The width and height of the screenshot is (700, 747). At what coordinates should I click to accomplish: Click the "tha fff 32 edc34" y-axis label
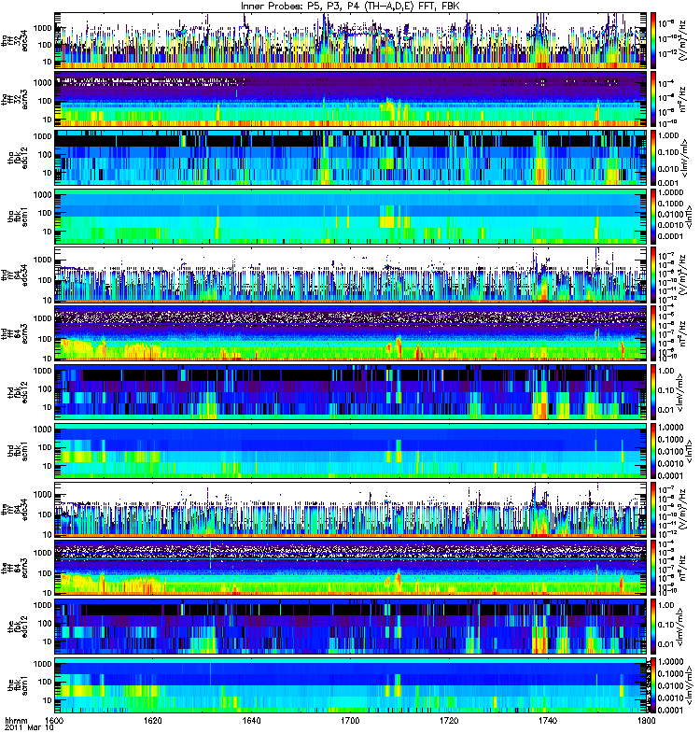(x=15, y=40)
